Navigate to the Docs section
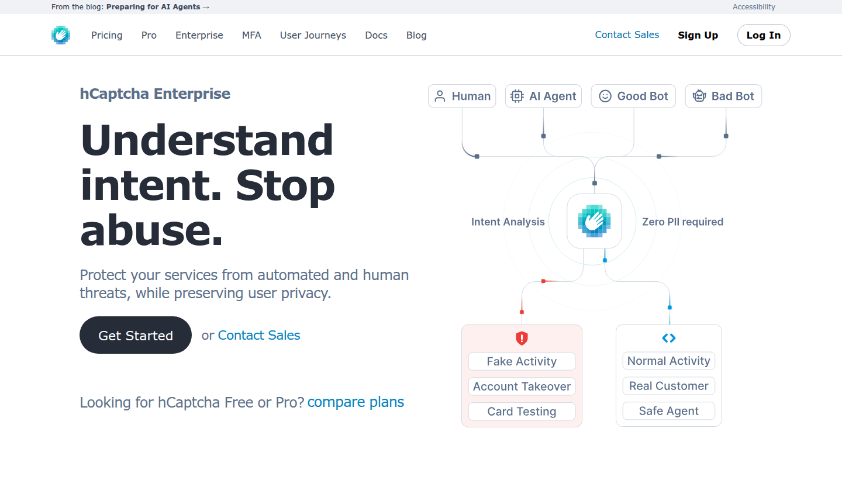The height and width of the screenshot is (504, 842). tap(376, 35)
